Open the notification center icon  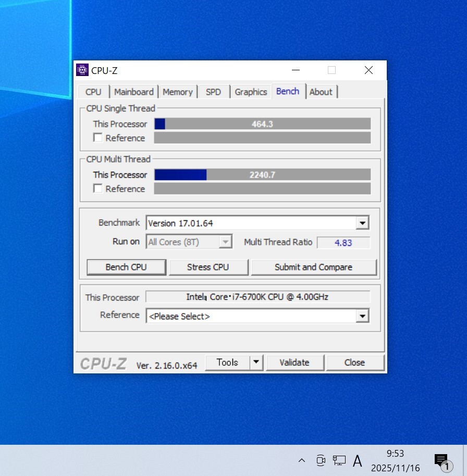[441, 460]
